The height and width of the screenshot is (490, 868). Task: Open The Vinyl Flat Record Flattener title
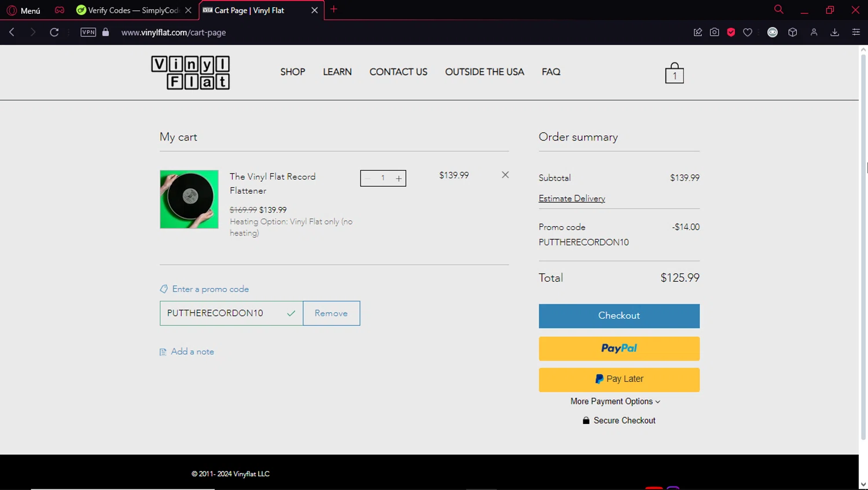point(273,183)
